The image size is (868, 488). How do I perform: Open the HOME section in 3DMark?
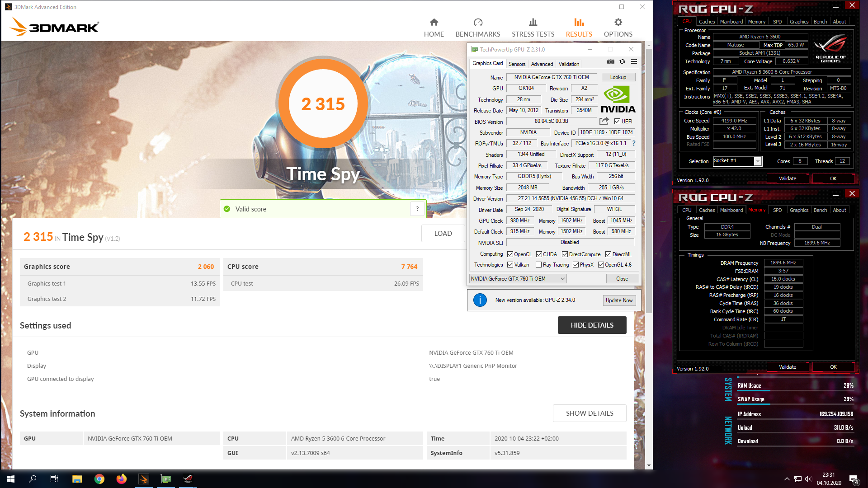click(434, 28)
